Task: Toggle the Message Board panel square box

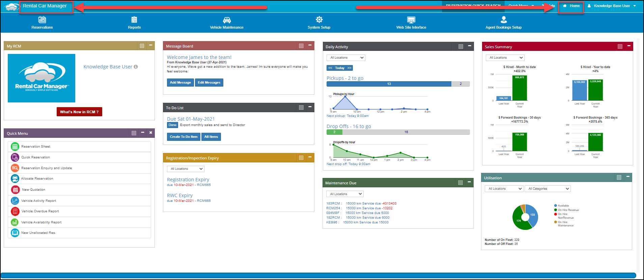Action: pyautogui.click(x=301, y=46)
